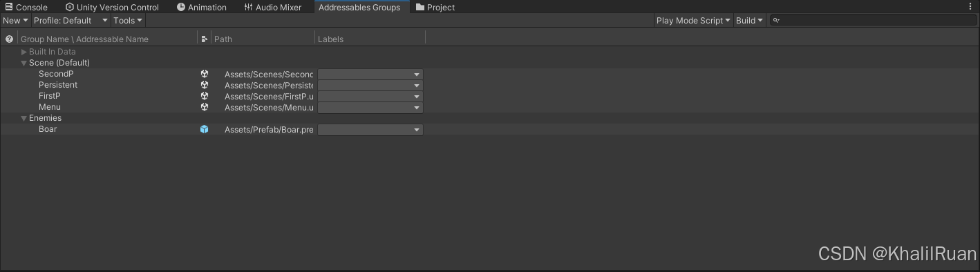Screen dimensions: 980x272
Task: Open the Project tab
Action: pyautogui.click(x=435, y=7)
